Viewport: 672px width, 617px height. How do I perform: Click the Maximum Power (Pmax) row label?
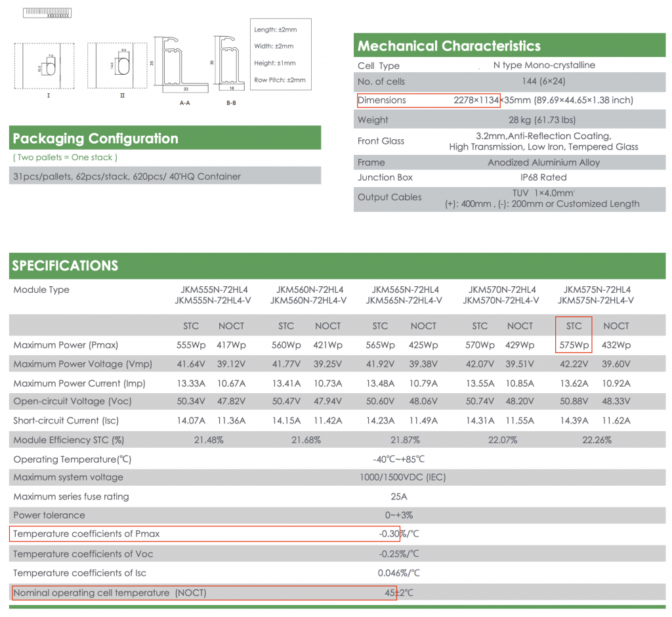[66, 345]
